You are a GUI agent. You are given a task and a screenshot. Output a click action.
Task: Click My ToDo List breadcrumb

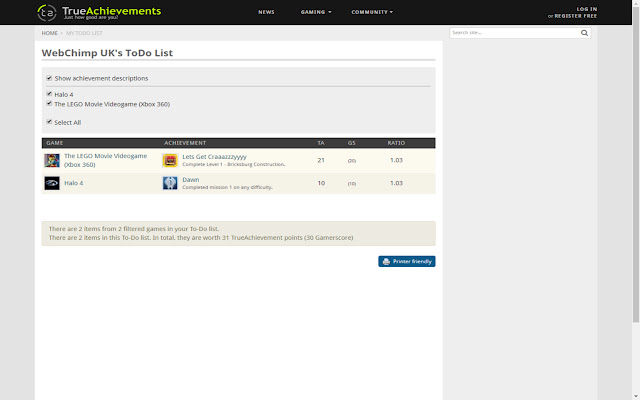(x=84, y=33)
